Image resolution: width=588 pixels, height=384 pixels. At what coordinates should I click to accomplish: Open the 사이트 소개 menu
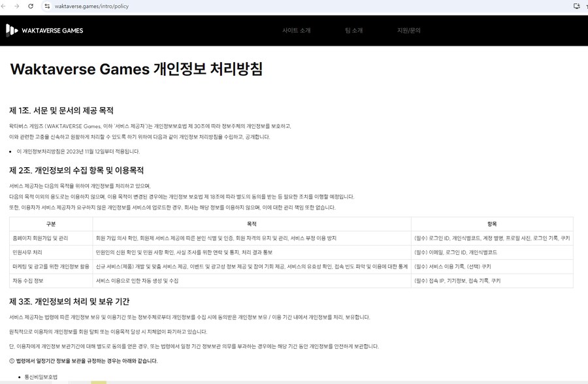pos(296,31)
